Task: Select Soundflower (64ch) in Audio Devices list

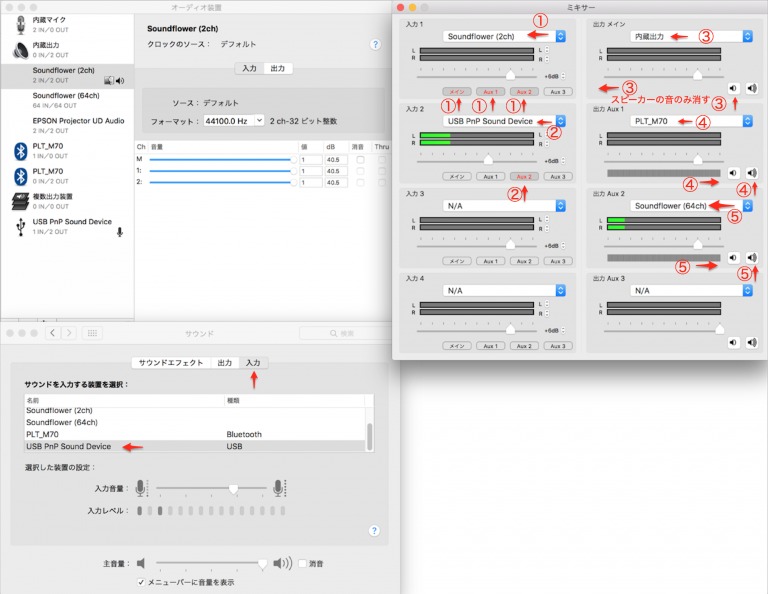Action: pyautogui.click(x=67, y=100)
